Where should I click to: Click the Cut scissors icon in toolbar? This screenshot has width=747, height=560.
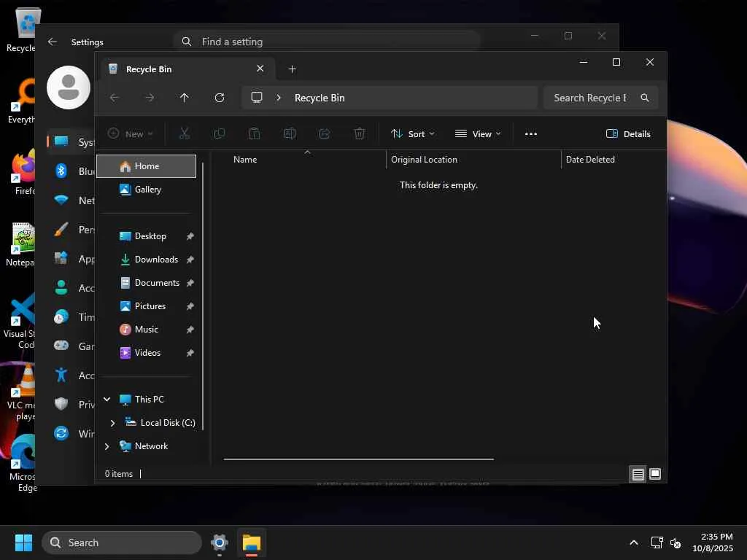[185, 134]
